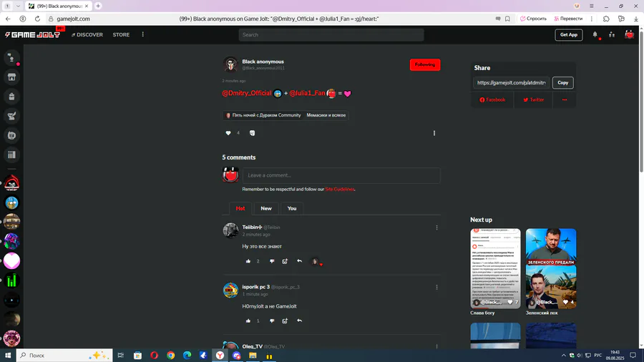Downvote Teiibin's comment
This screenshot has height=362, width=644.
[272, 261]
